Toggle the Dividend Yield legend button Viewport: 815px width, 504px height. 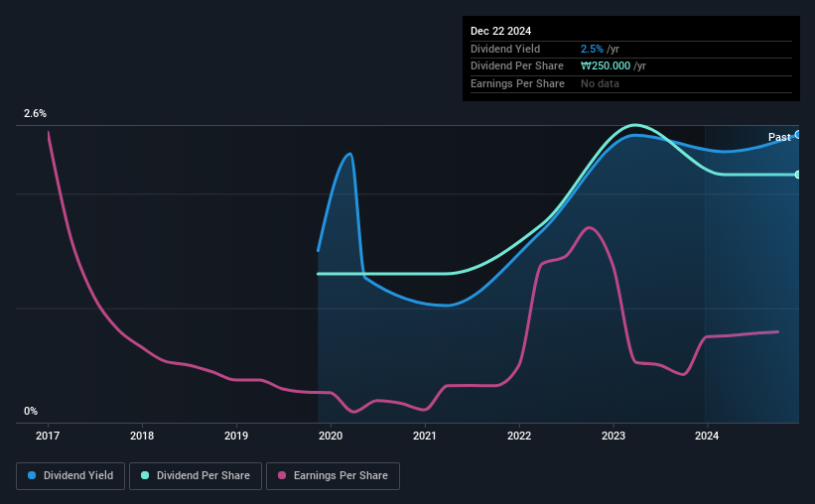(70, 476)
